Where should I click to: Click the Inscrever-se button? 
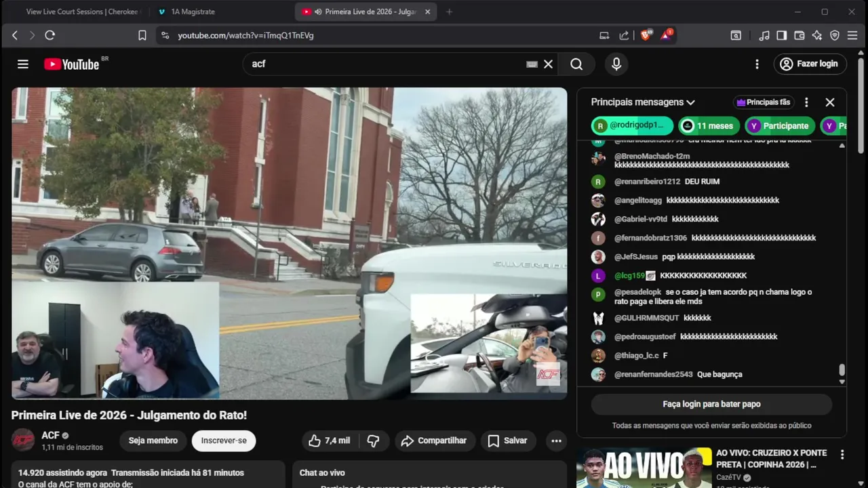(224, 441)
